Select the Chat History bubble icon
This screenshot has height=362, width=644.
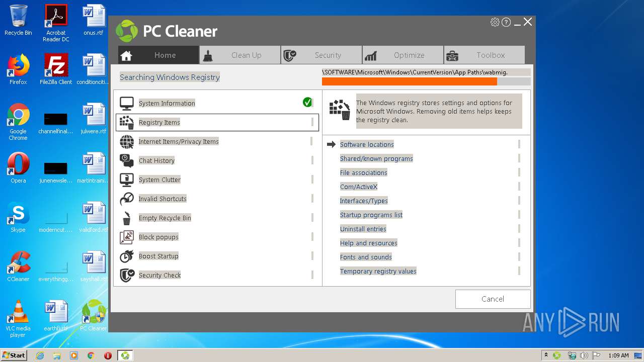coord(127,160)
